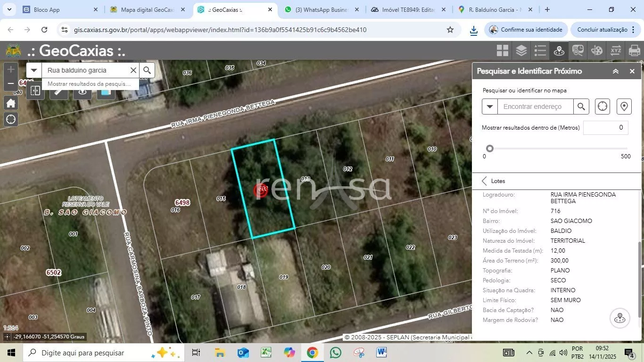Click the XYZ coordinate conversion tool
Viewport: 644px width, 362px height.
click(x=616, y=50)
